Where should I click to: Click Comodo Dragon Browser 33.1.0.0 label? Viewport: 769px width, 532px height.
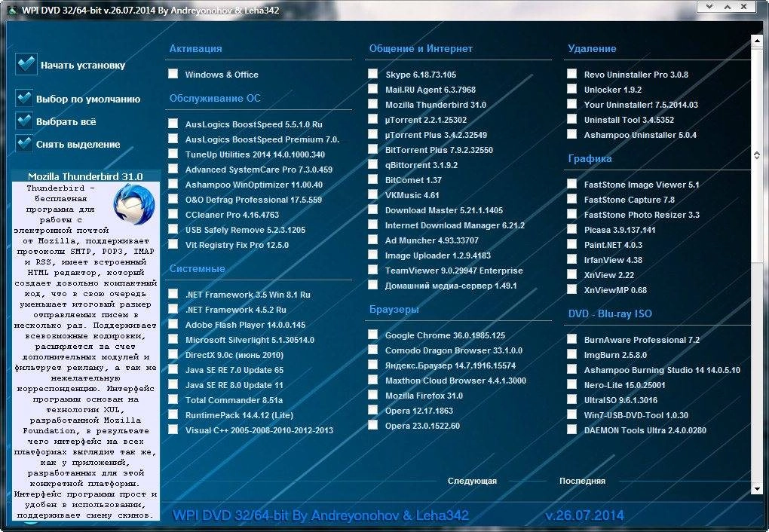click(x=454, y=350)
